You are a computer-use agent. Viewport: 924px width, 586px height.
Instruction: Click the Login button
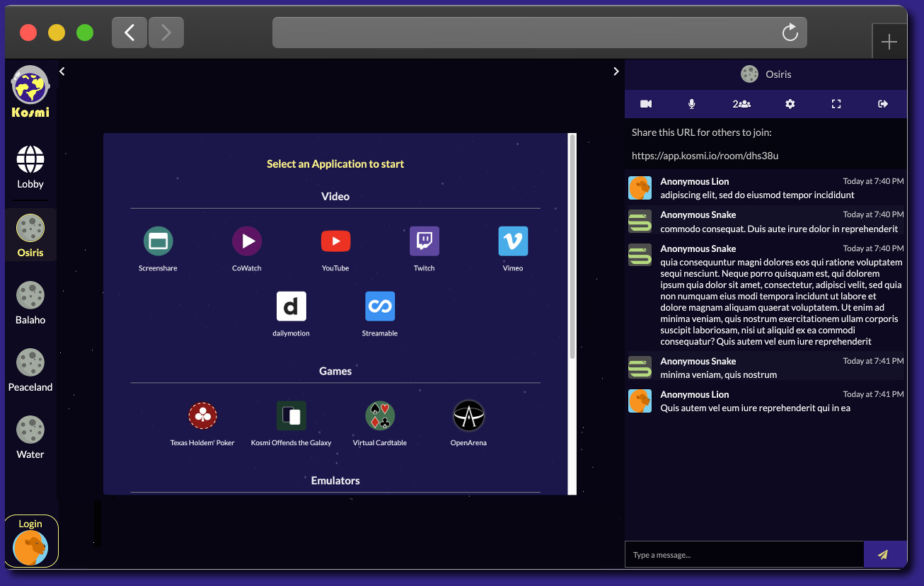click(x=30, y=541)
